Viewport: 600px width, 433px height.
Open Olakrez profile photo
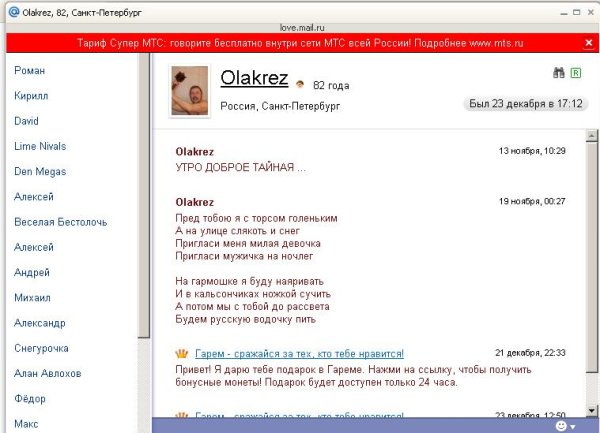pos(190,91)
